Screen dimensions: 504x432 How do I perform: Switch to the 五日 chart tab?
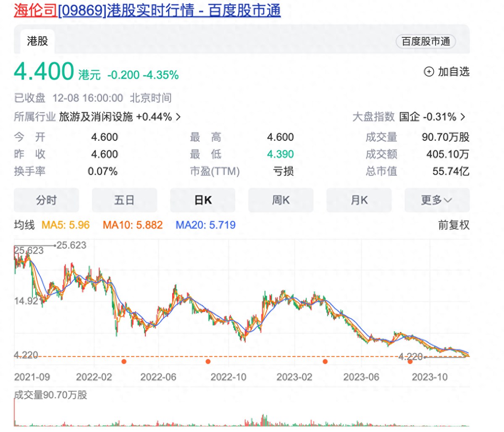[124, 200]
